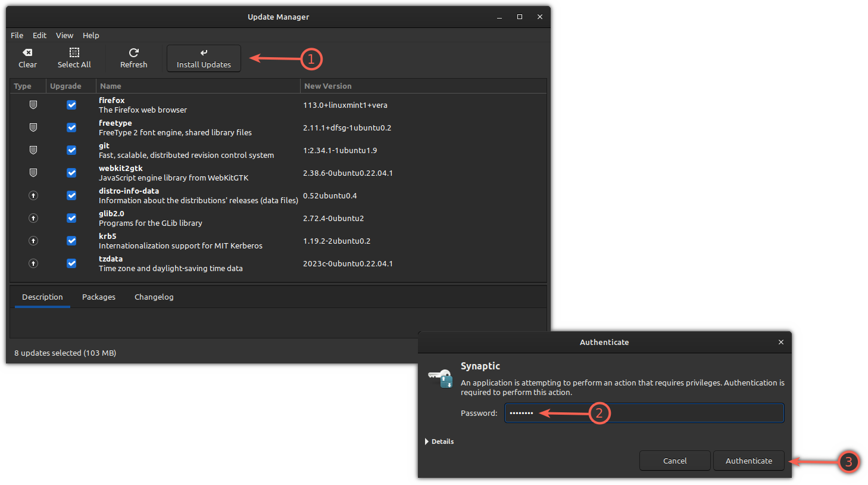Uncheck the krb5 update checkbox
This screenshot has height=485, width=868.
(71, 240)
